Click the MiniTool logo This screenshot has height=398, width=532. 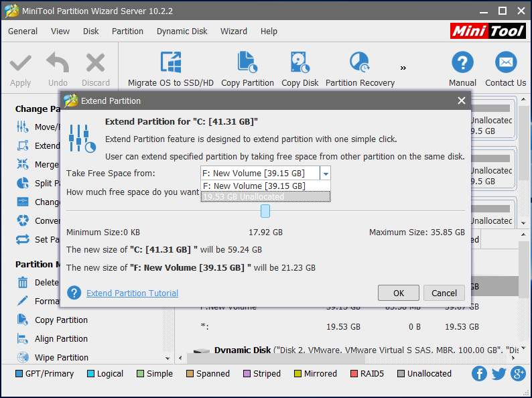(488, 31)
